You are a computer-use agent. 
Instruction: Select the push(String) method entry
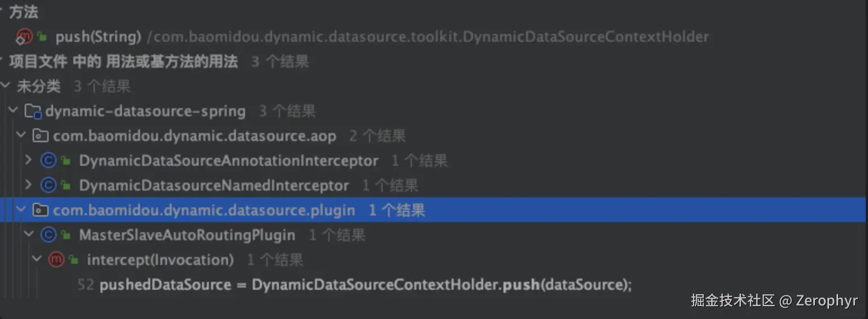(98, 37)
